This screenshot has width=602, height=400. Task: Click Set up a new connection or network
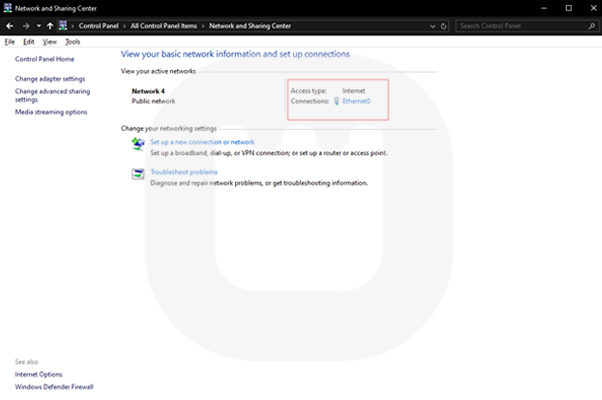[x=202, y=142]
